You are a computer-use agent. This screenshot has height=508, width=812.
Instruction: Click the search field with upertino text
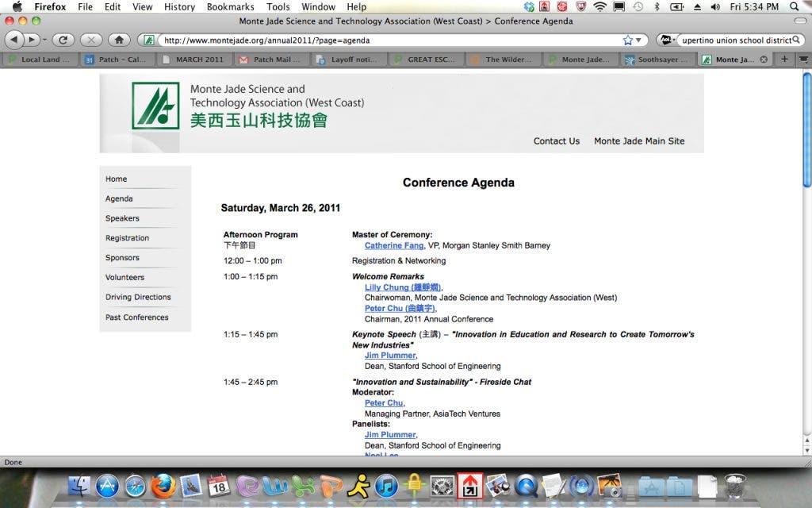point(736,40)
